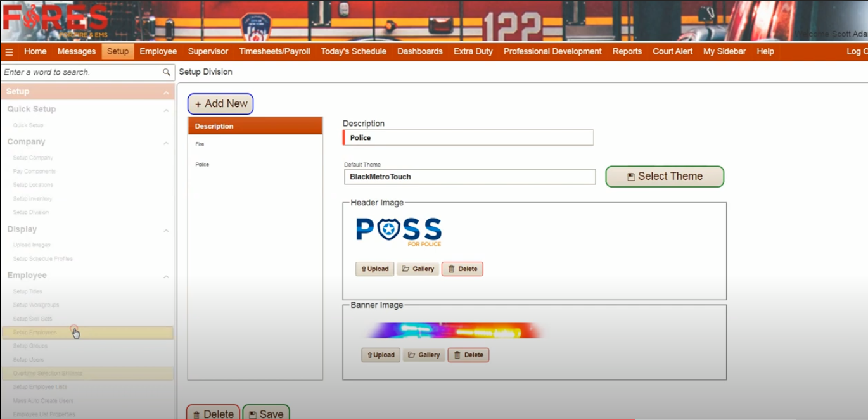The image size is (868, 420).
Task: Open Setup Skill Sets in sidebar
Action: click(32, 319)
